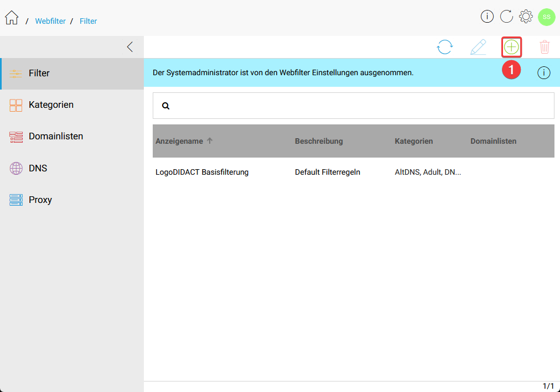The height and width of the screenshot is (392, 560).
Task: Open the top bar info icon
Action: (487, 17)
